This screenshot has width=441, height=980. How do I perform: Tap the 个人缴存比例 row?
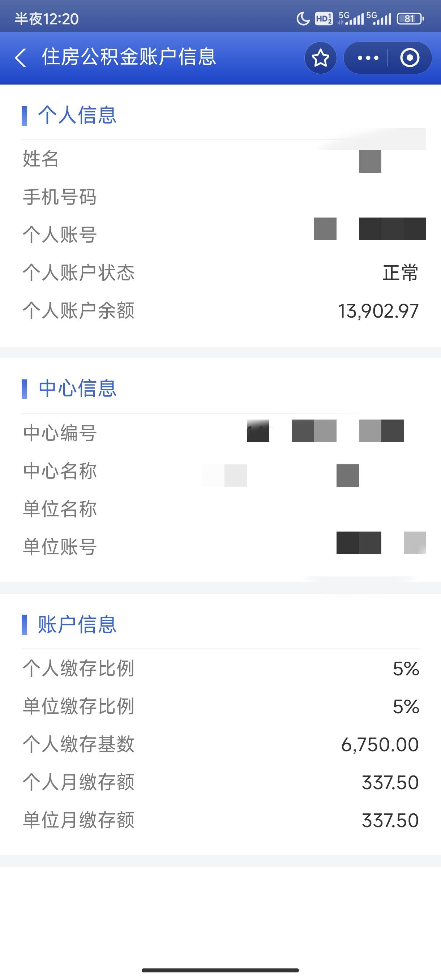pyautogui.click(x=221, y=669)
